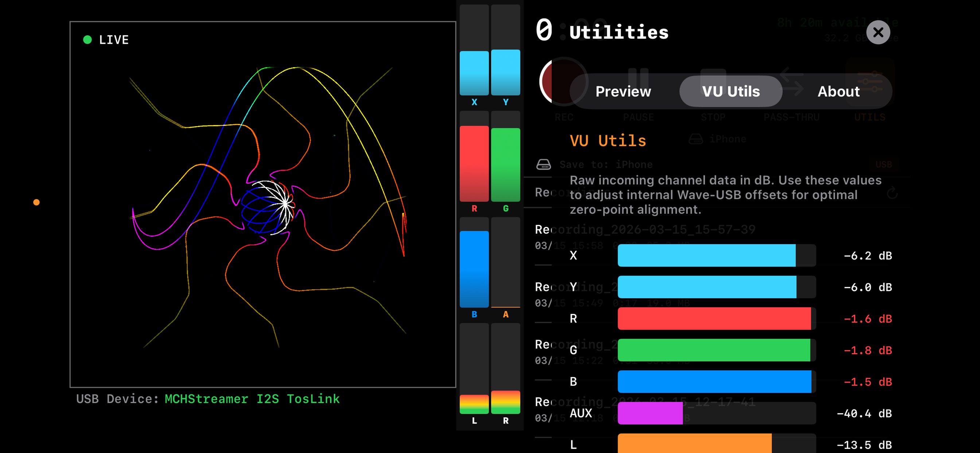This screenshot has height=453, width=980.
Task: Click the orange "VU Utils" section heading
Action: coord(608,141)
